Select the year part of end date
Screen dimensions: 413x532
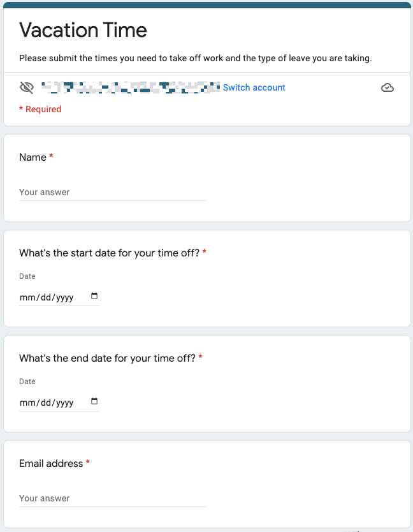pyautogui.click(x=65, y=403)
